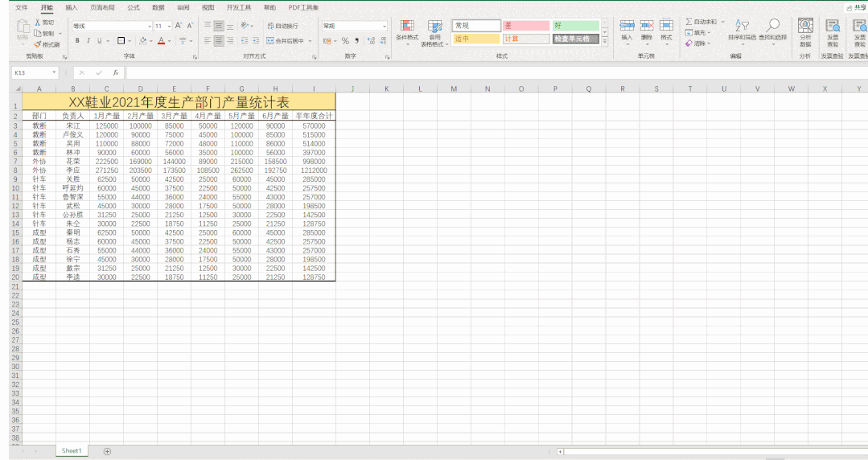Viewport: 868px width, 460px height.
Task: Switch to the Data (数据) tab
Action: pos(158,8)
